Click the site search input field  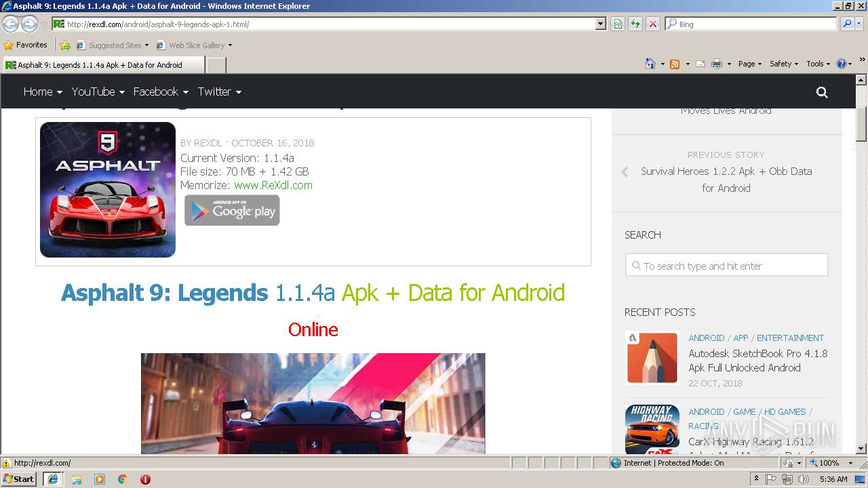tap(726, 266)
